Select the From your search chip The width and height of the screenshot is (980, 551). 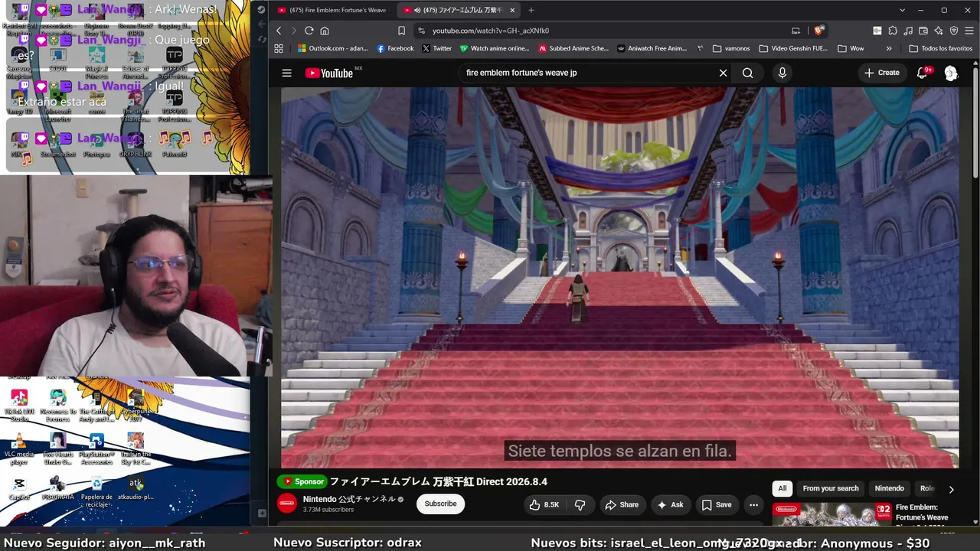[831, 488]
